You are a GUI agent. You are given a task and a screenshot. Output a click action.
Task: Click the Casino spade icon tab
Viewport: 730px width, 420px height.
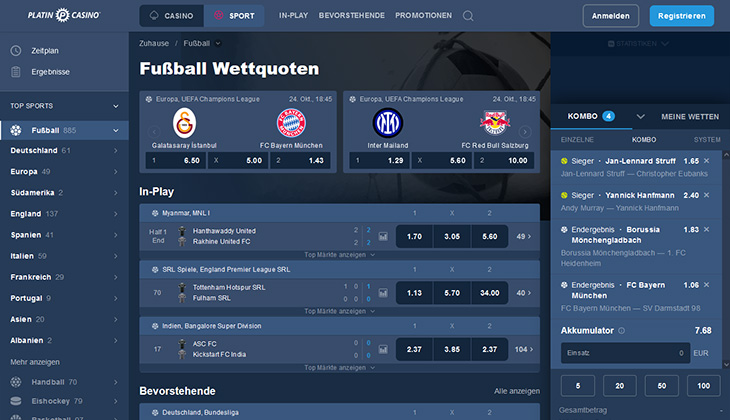tap(154, 15)
